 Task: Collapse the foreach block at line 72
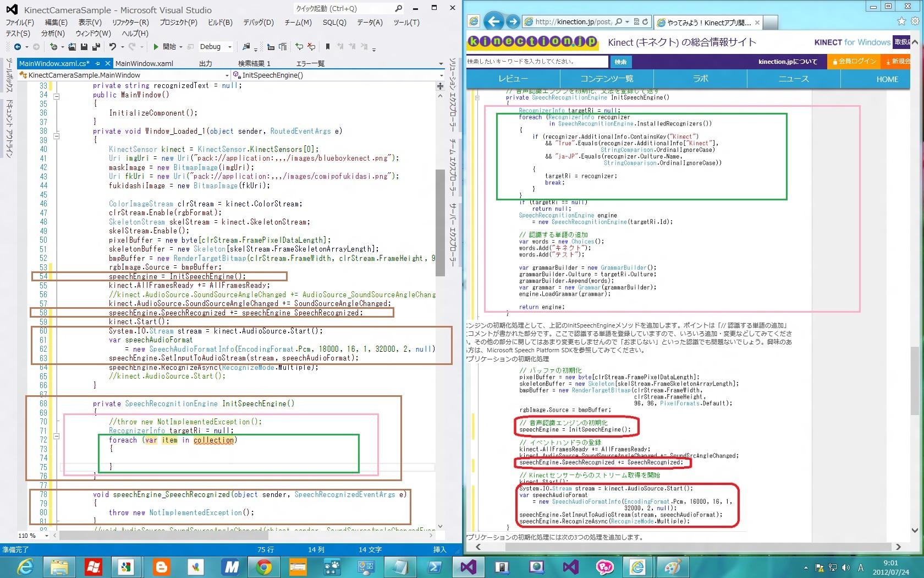(x=56, y=437)
